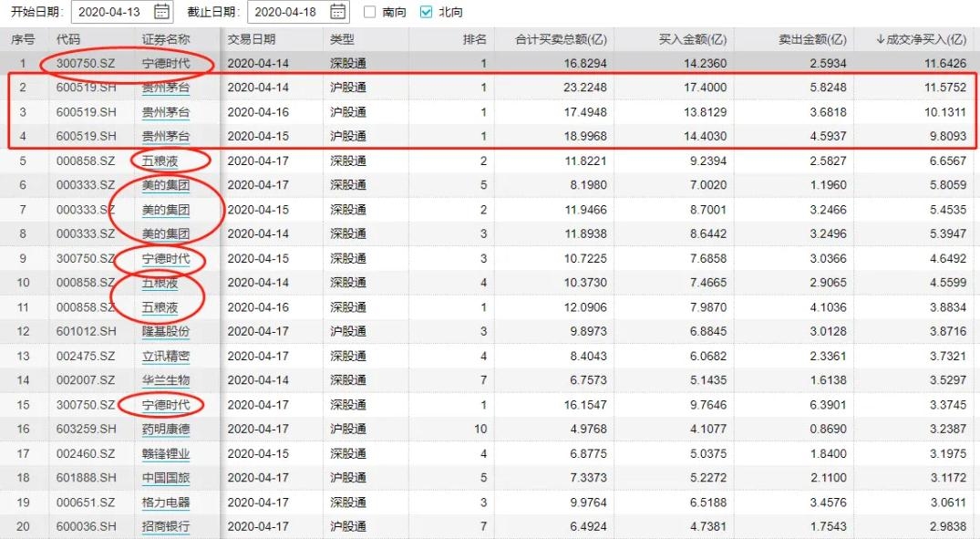
Task: Uncheck the 北向 checkbox
Action: point(427,12)
